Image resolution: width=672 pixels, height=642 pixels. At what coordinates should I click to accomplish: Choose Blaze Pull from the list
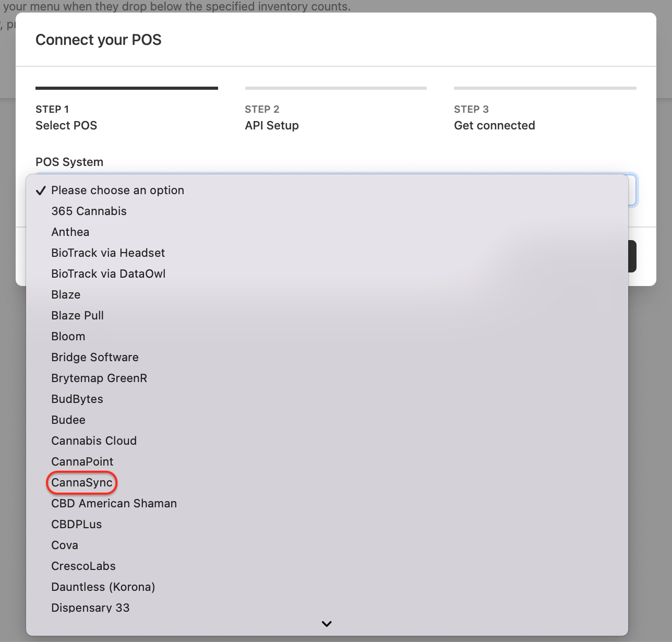(327, 316)
